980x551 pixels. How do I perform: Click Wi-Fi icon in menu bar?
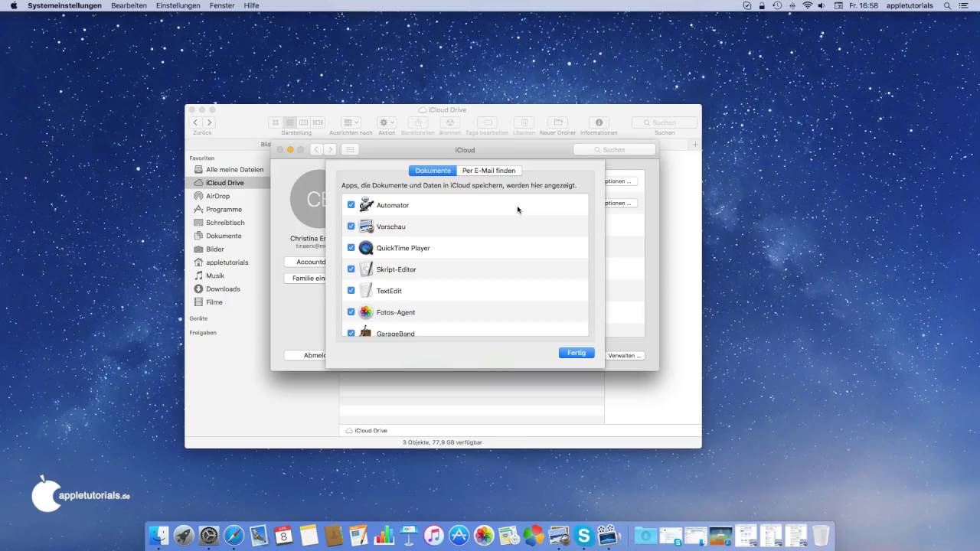pyautogui.click(x=807, y=5)
